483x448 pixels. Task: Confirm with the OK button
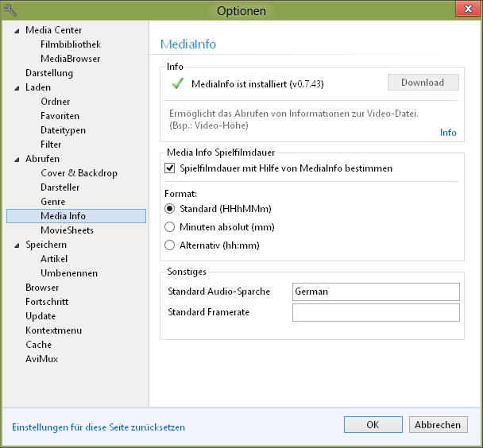tap(373, 425)
